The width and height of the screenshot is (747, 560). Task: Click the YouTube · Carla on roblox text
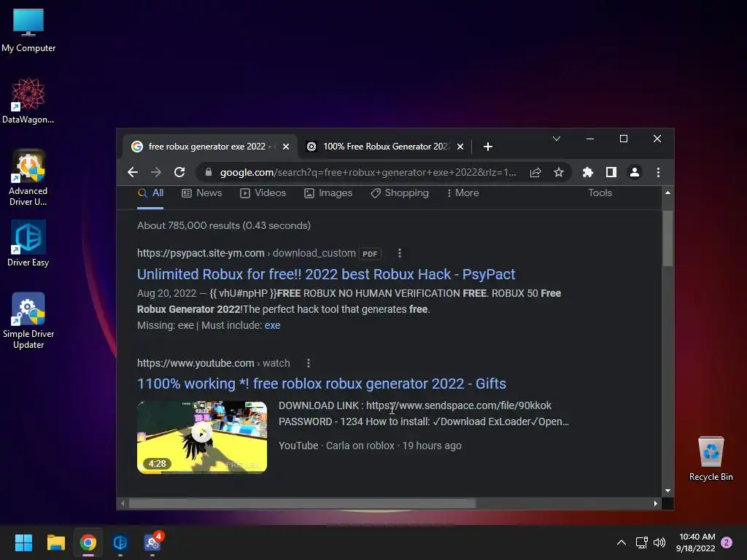(336, 446)
